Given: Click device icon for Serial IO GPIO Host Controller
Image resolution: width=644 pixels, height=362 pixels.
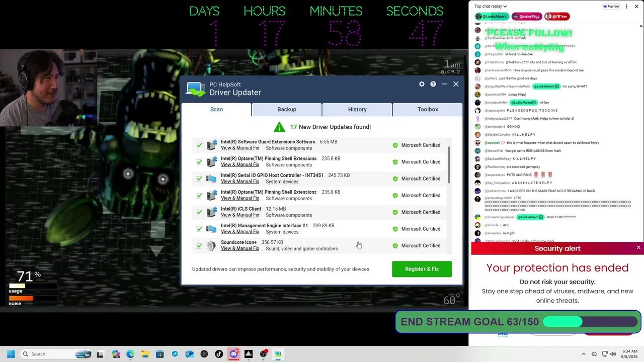Looking at the screenshot, I should [211, 178].
